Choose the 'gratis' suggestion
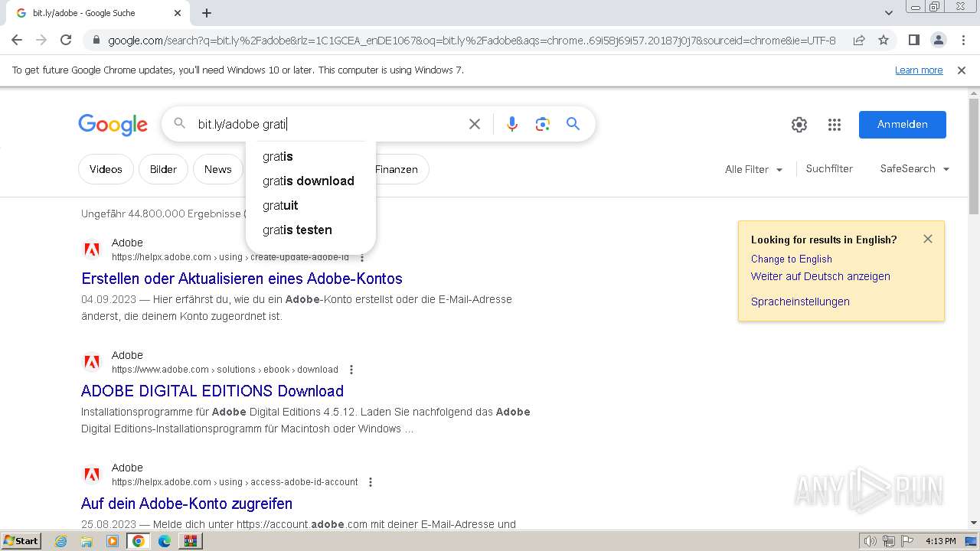Screen dimensions: 980x551 311,156
